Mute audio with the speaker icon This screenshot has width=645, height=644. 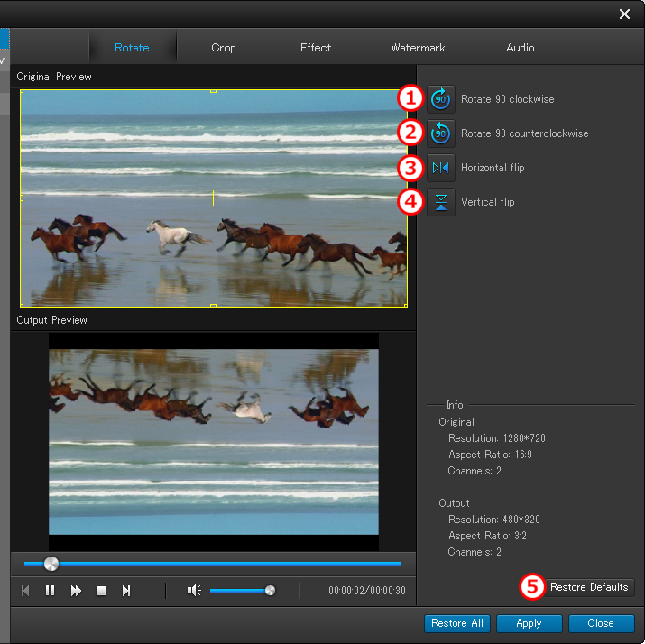click(x=193, y=591)
